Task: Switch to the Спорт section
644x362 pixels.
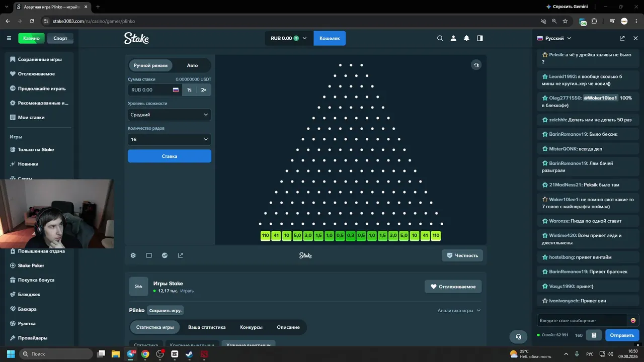Action: (x=60, y=38)
